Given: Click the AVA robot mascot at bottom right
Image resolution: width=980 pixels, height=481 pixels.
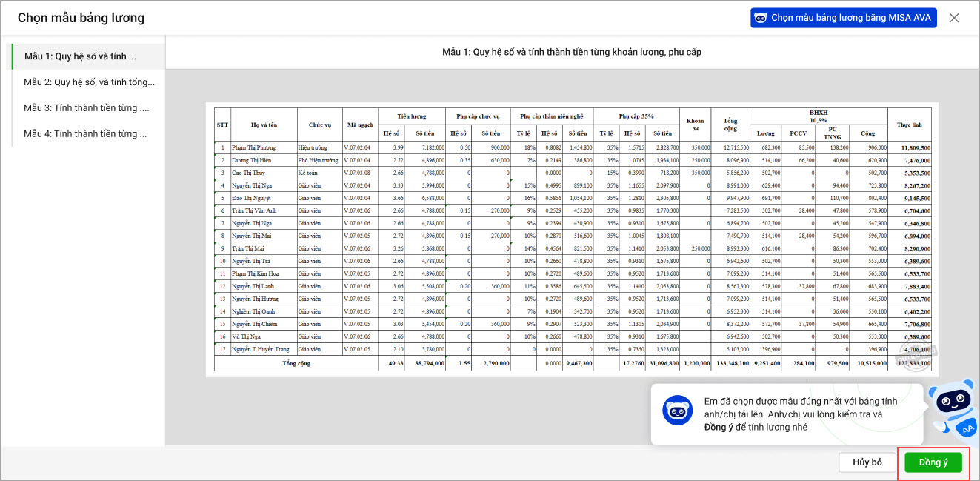Looking at the screenshot, I should [x=954, y=410].
